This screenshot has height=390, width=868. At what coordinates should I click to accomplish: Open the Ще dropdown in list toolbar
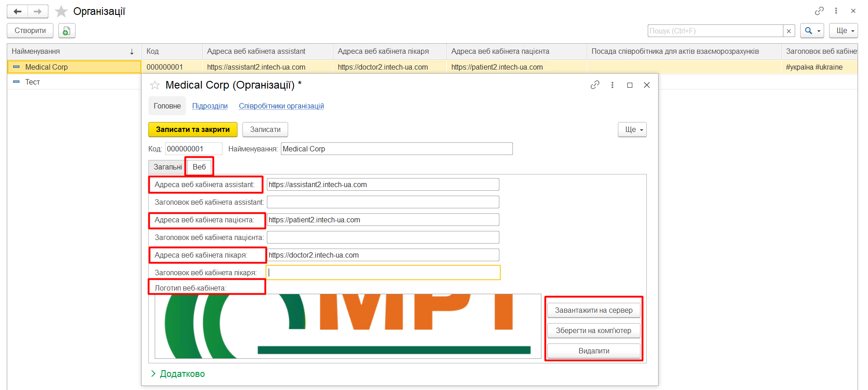(843, 31)
